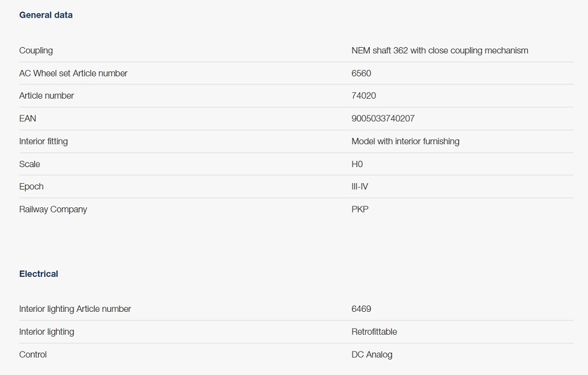Screen dimensions: 588x375
Task: Select the PKP railway company value
Action: [x=360, y=210]
